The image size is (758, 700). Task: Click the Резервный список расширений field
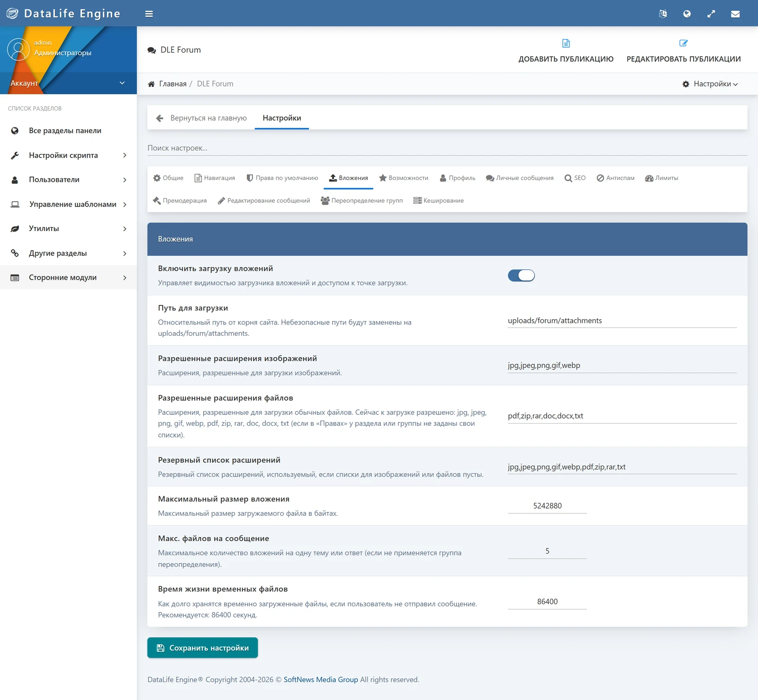[x=622, y=467]
